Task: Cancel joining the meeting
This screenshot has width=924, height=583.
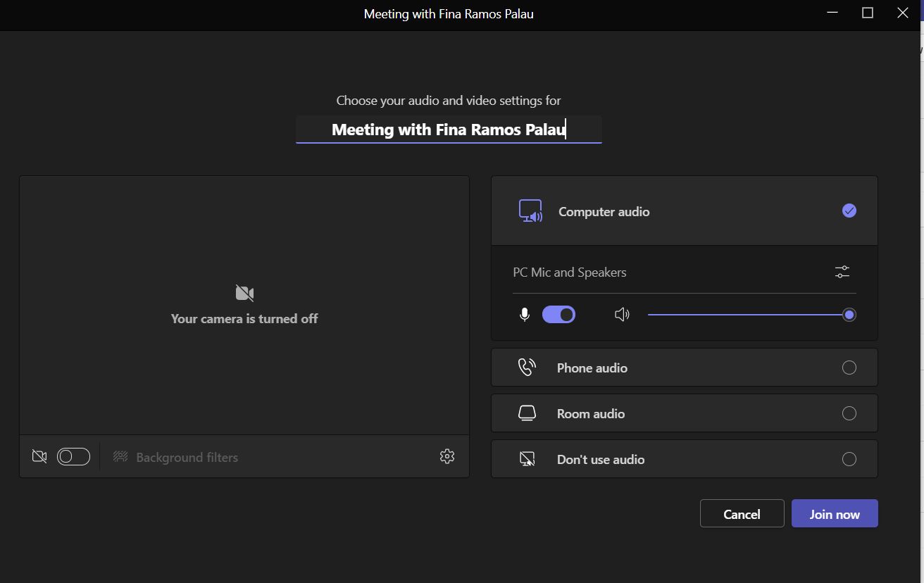Action: tap(742, 514)
